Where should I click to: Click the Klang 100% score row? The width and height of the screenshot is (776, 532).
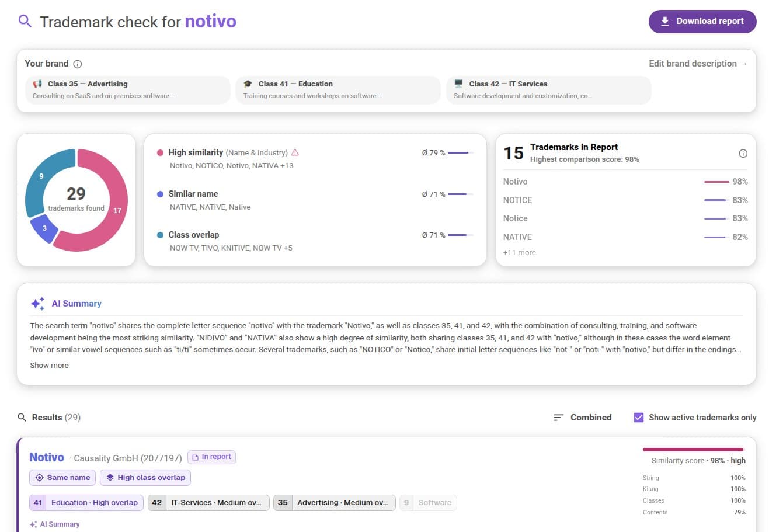[694, 489]
